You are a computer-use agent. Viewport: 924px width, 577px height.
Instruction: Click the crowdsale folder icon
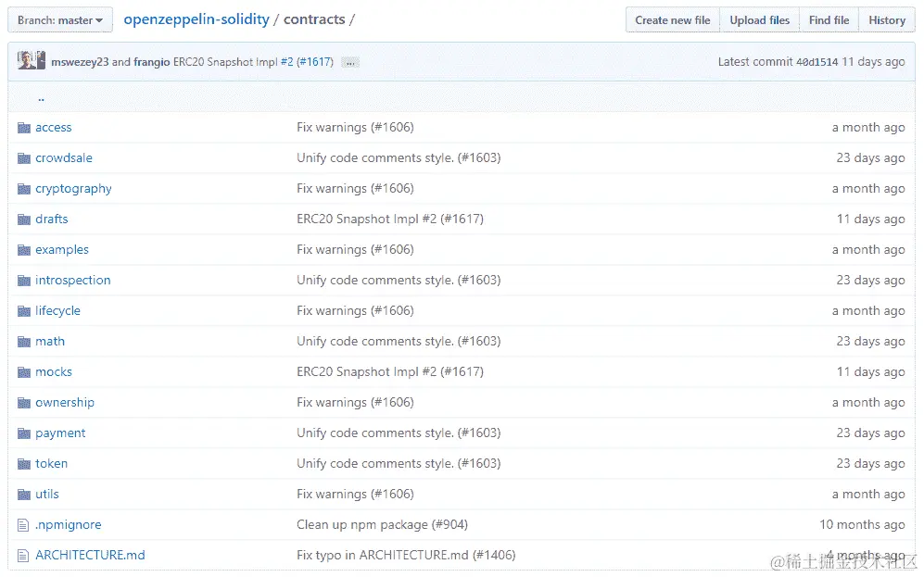coord(23,158)
